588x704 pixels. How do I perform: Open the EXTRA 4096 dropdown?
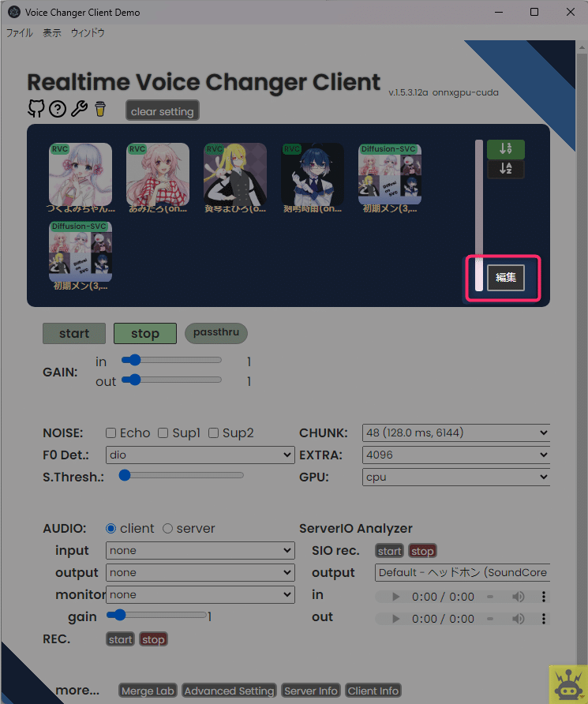(x=456, y=455)
